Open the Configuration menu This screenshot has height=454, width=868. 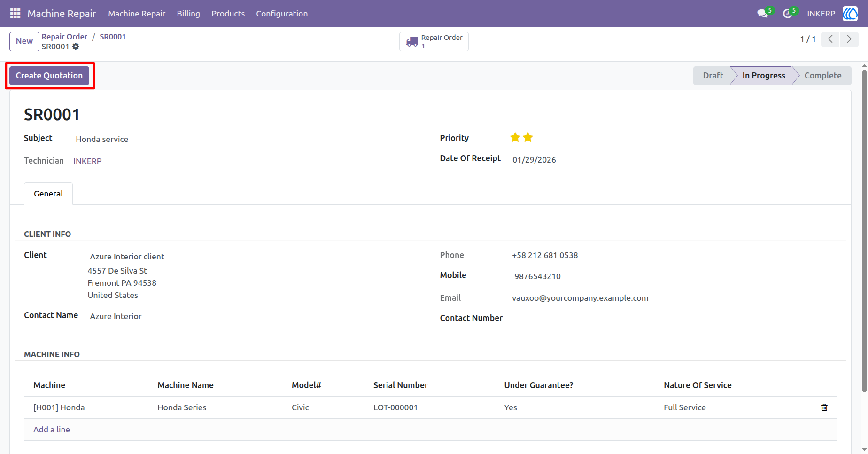(x=282, y=14)
